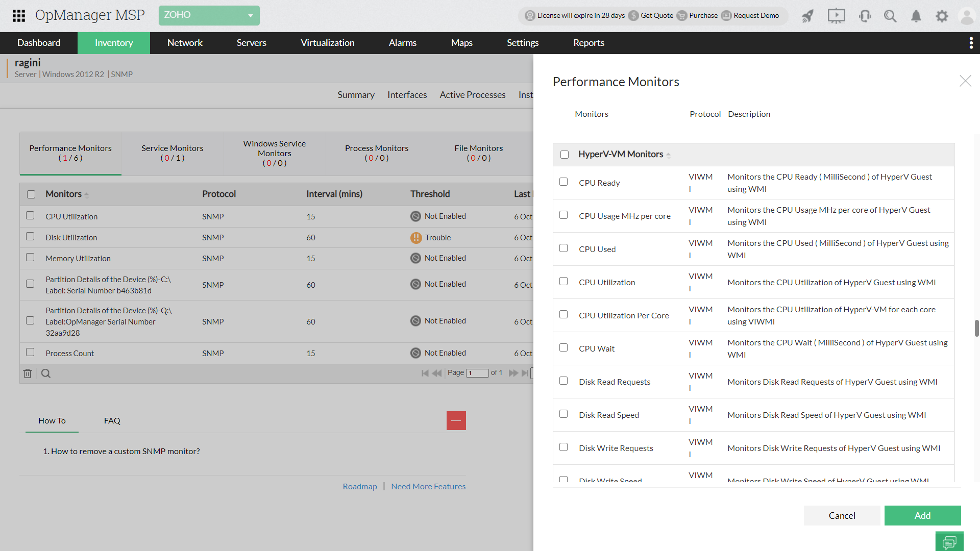Click the page number input field
The image size is (980, 551).
tap(477, 373)
